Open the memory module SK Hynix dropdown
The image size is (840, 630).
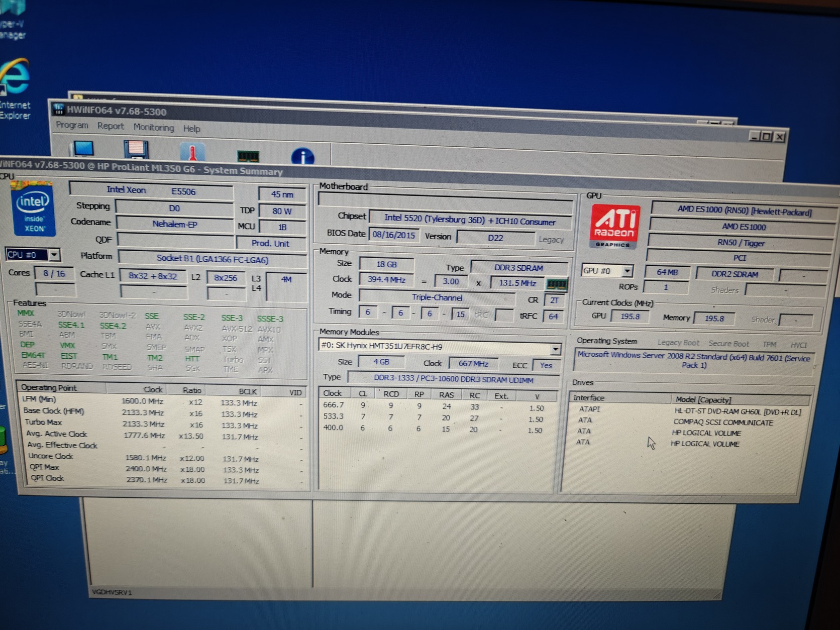(555, 349)
